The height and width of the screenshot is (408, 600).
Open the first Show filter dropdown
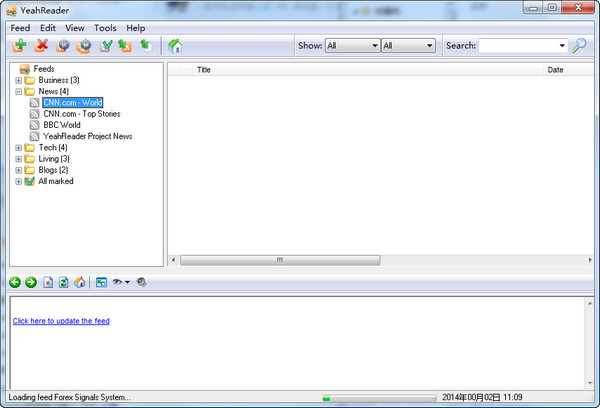click(351, 45)
